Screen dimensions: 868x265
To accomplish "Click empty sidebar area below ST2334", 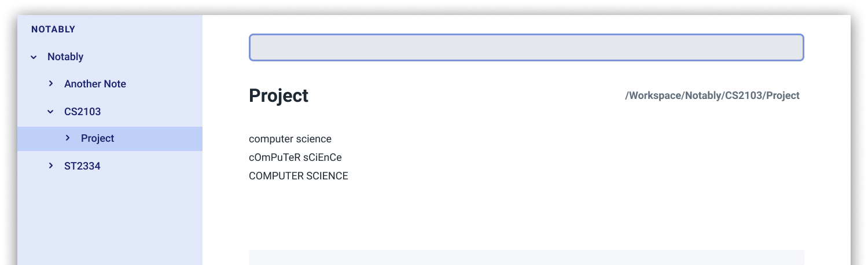I will click(110, 220).
